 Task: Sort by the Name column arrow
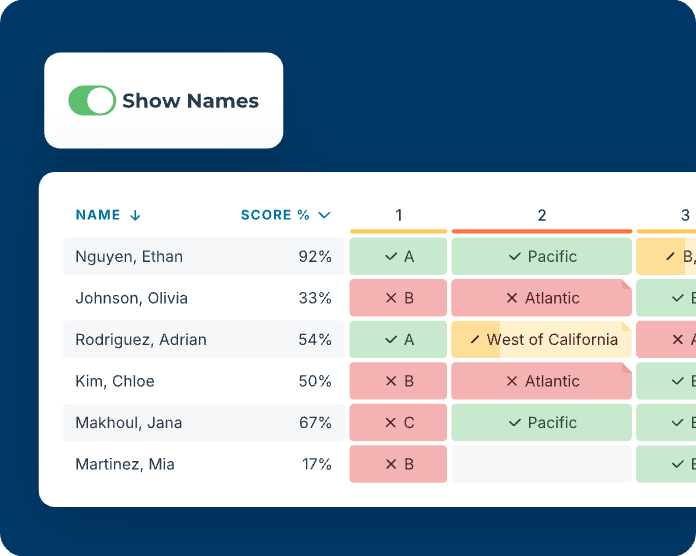click(136, 215)
